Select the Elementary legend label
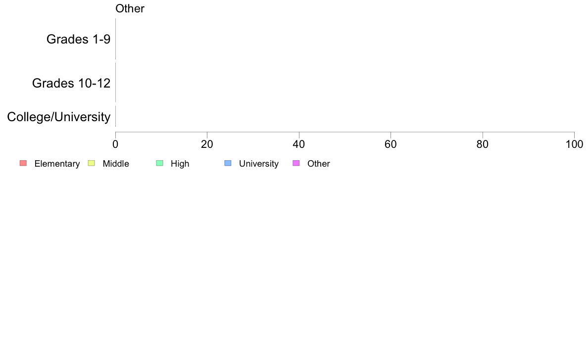588x364 pixels. coord(57,164)
